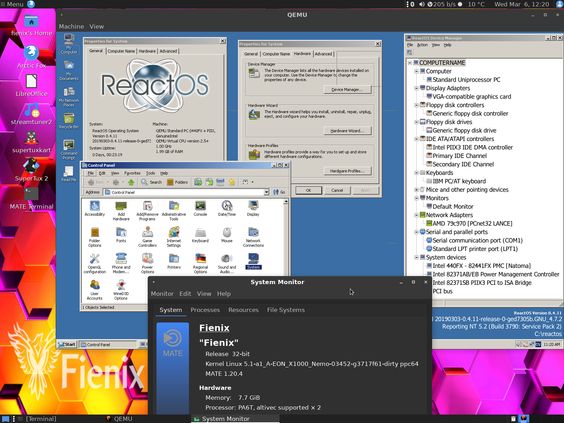Select Advanced tab in Hardware properties dialog
Image resolution: width=564 pixels, height=423 pixels.
323,54
